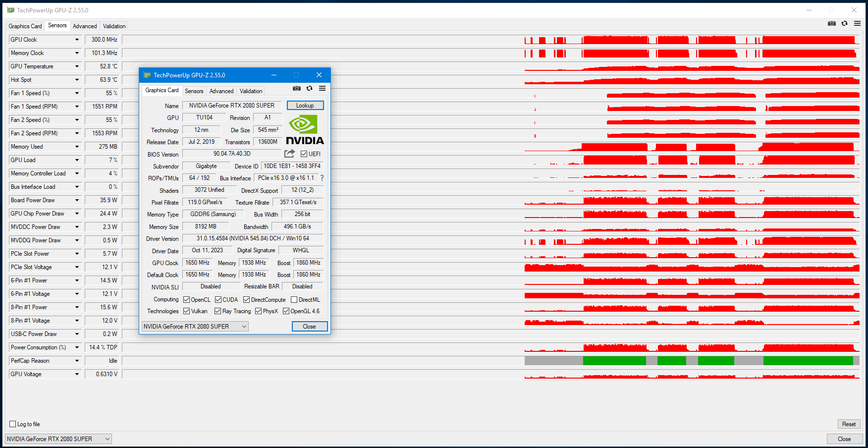Click the BIOS Version field 90.04.7A.40.3D
The width and height of the screenshot is (868, 448).
click(232, 154)
